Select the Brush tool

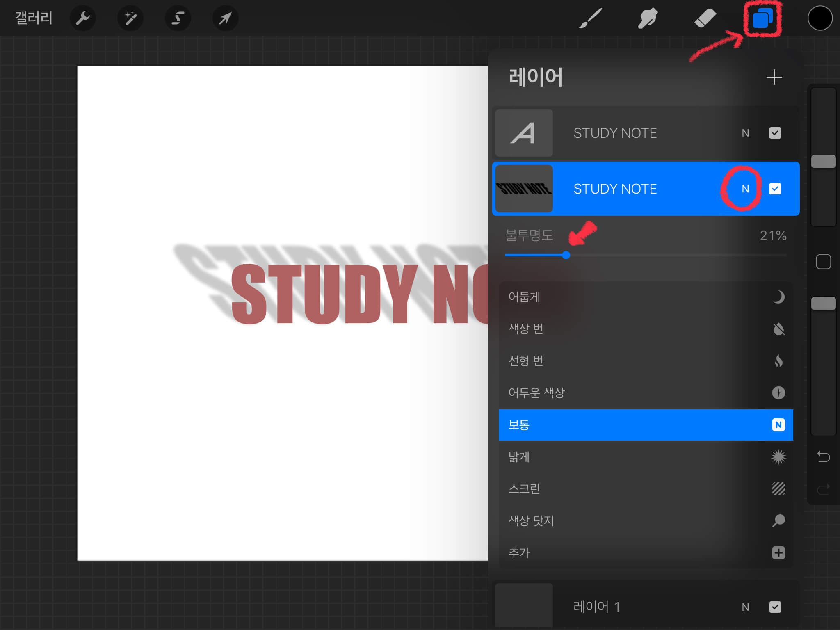(x=590, y=18)
